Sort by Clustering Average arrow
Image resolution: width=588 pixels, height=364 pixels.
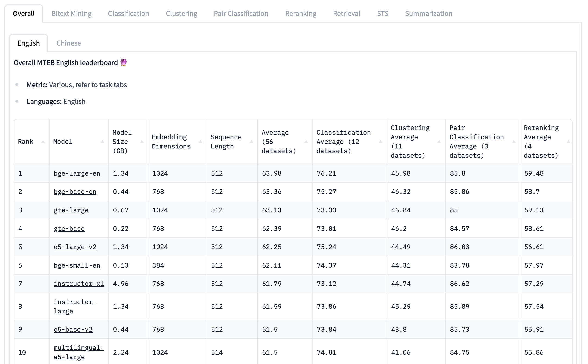coord(439,142)
